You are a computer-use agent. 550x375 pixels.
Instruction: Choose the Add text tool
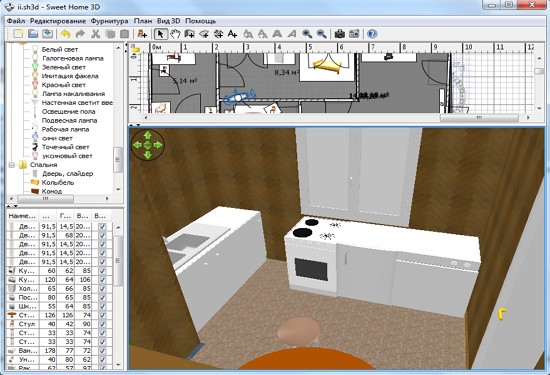[232, 34]
